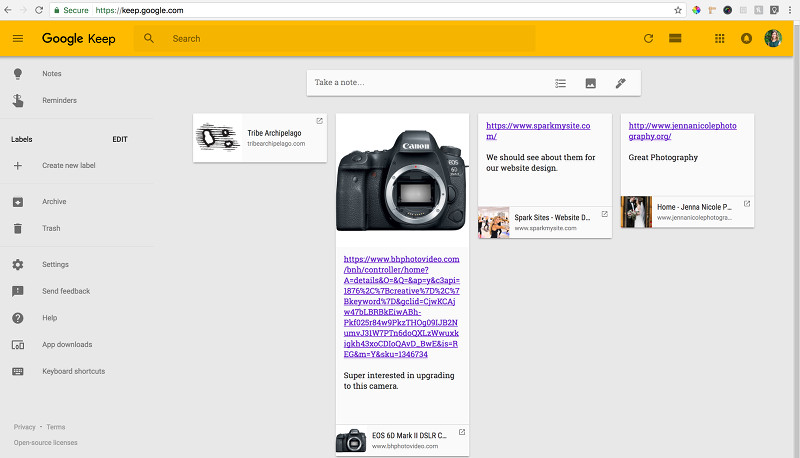Screen dimensions: 800x458
Task: Open the notifications bell
Action: pos(746,38)
